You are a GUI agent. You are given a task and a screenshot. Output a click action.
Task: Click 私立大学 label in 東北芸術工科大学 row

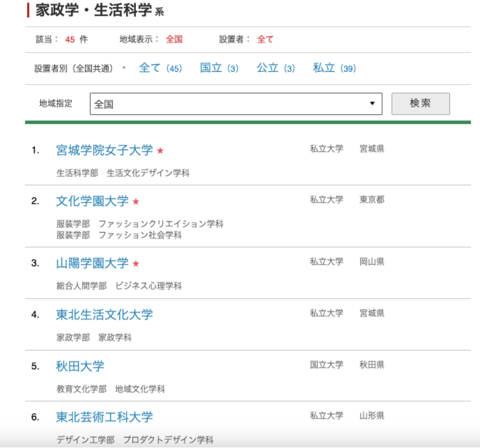click(x=326, y=416)
